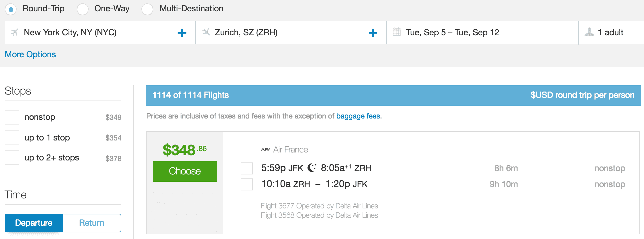644x239 pixels.
Task: Expand More Options
Action: 30,54
